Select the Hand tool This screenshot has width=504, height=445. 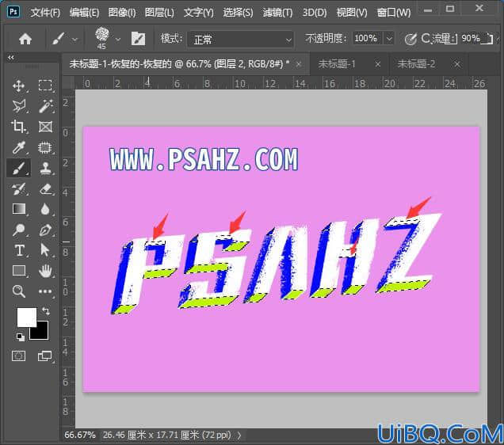(45, 271)
